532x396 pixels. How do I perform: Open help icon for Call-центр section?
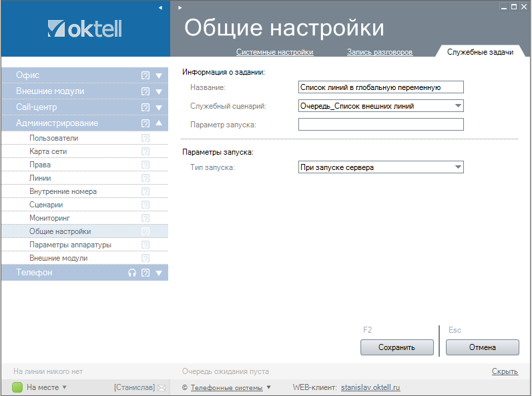146,107
